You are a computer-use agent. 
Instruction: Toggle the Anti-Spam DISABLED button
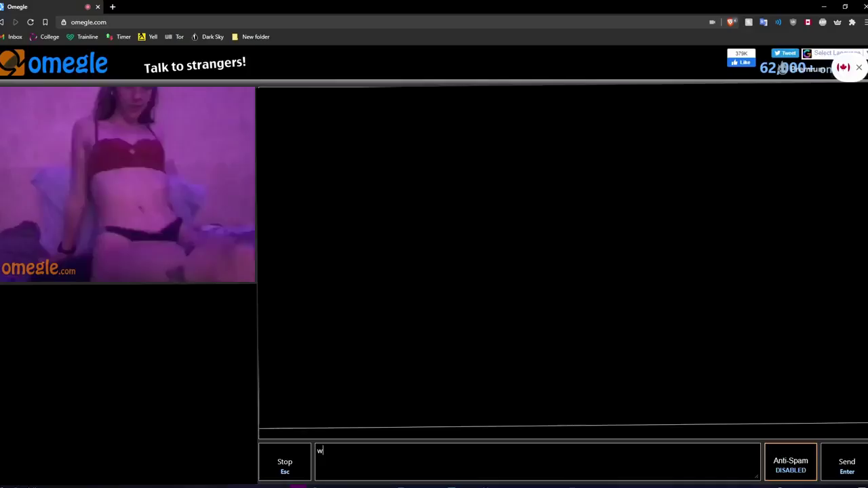coord(790,464)
